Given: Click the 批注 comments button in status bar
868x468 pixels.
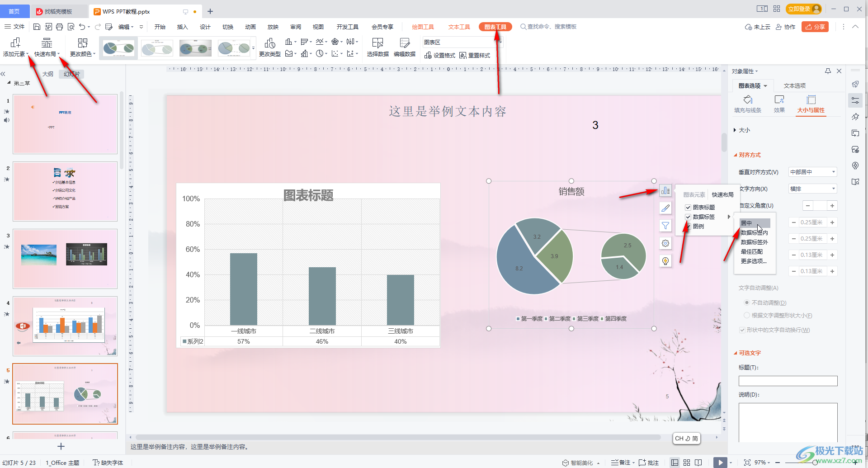Looking at the screenshot, I should pos(649,463).
